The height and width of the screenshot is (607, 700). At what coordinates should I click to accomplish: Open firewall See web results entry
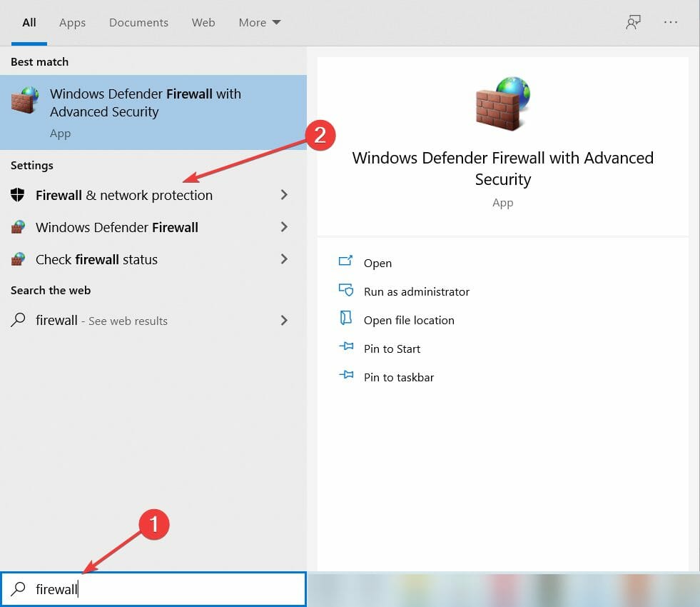(x=101, y=320)
